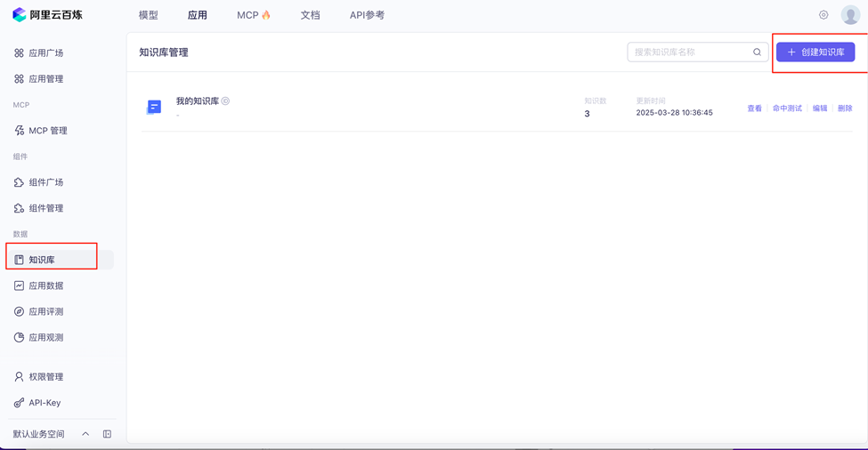The width and height of the screenshot is (868, 450).
Task: Click the search magnifier icon
Action: (757, 52)
